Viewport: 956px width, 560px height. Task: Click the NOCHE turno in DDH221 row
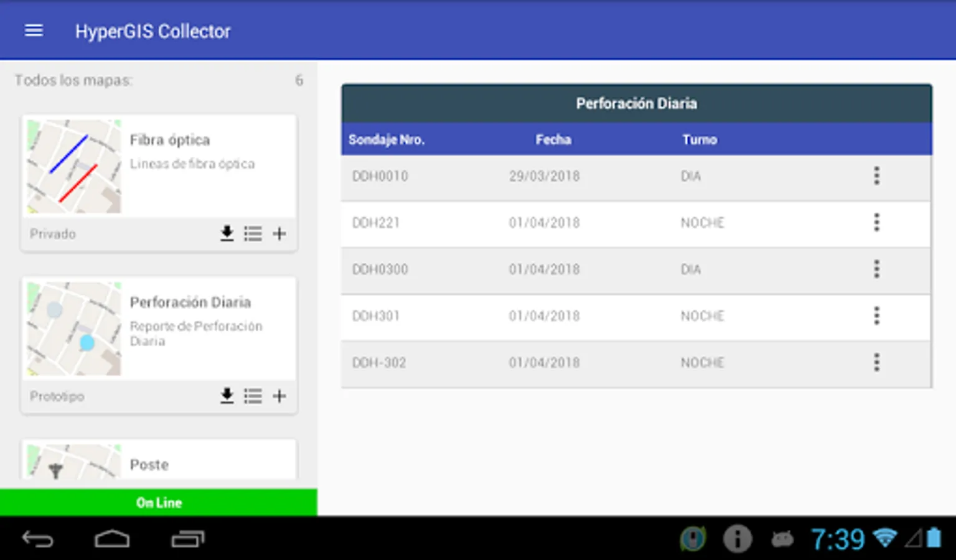[703, 223]
